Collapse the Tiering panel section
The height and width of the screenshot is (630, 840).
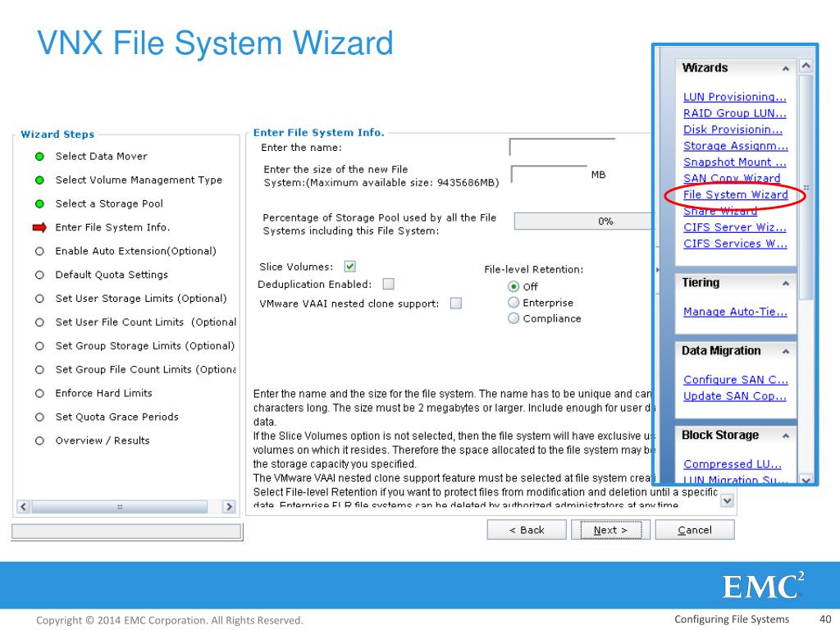[785, 283]
